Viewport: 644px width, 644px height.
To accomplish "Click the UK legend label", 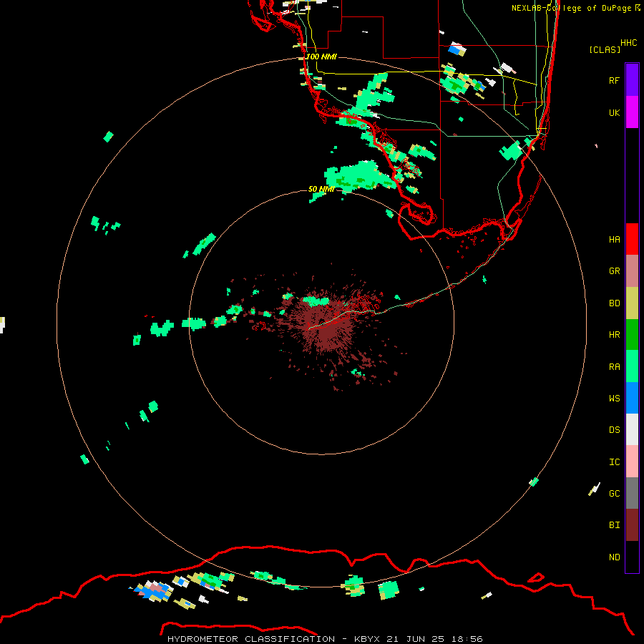I will [x=614, y=112].
